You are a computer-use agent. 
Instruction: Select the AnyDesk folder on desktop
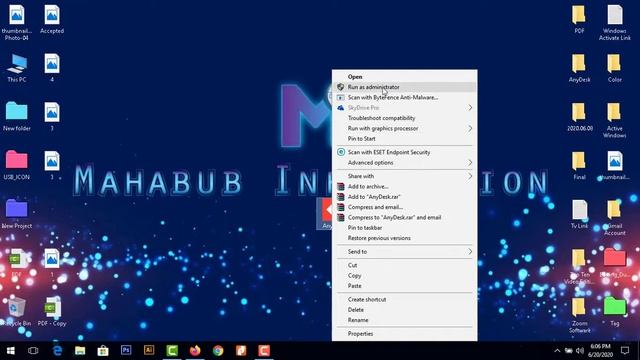579,69
